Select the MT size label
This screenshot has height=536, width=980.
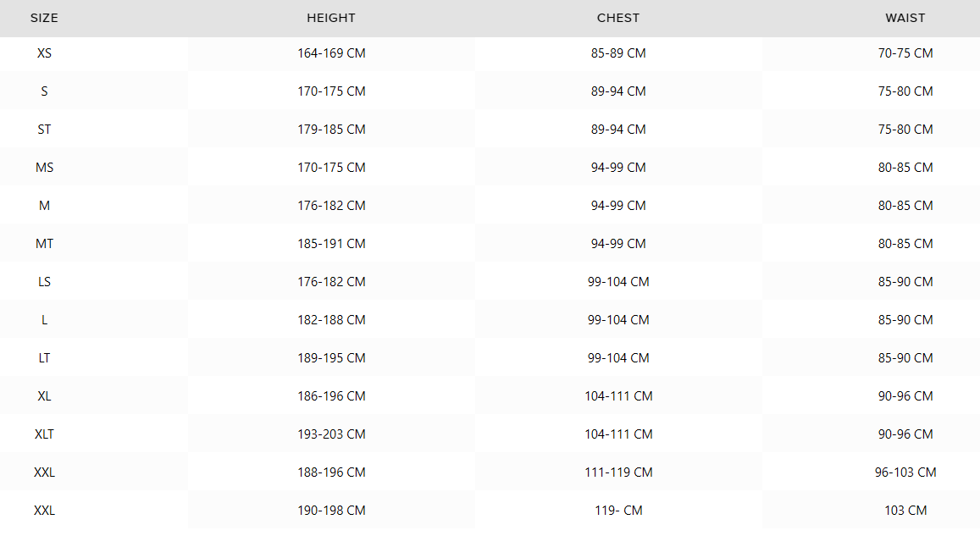[44, 244]
